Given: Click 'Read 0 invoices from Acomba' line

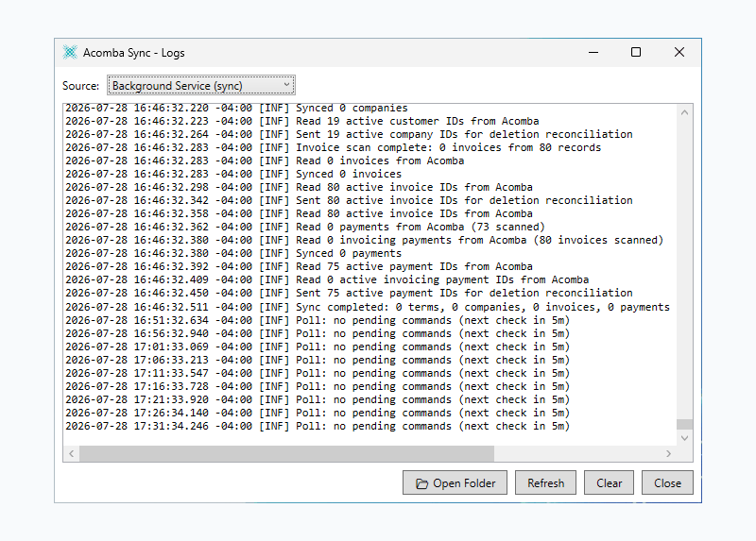Looking at the screenshot, I should [x=265, y=161].
